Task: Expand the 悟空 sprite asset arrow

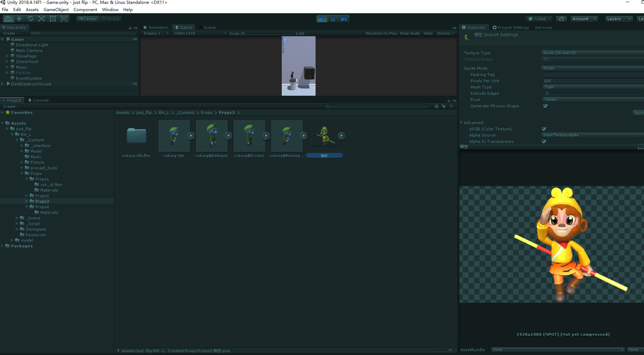Action: coord(341,136)
